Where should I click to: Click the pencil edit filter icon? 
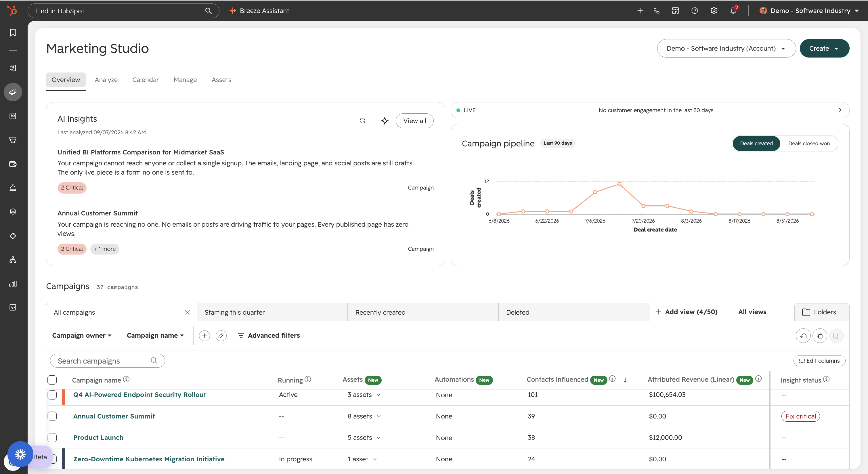click(x=221, y=336)
